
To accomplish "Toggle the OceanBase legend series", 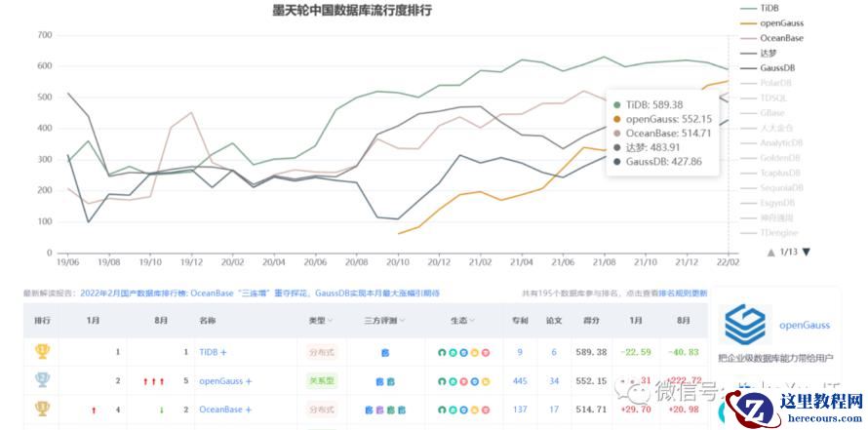I will (x=771, y=38).
